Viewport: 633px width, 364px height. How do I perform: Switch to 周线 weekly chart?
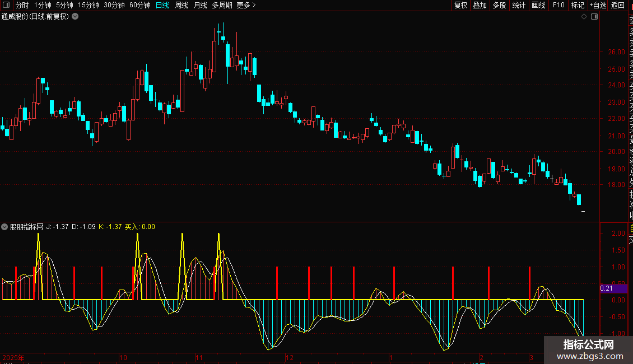tap(181, 5)
